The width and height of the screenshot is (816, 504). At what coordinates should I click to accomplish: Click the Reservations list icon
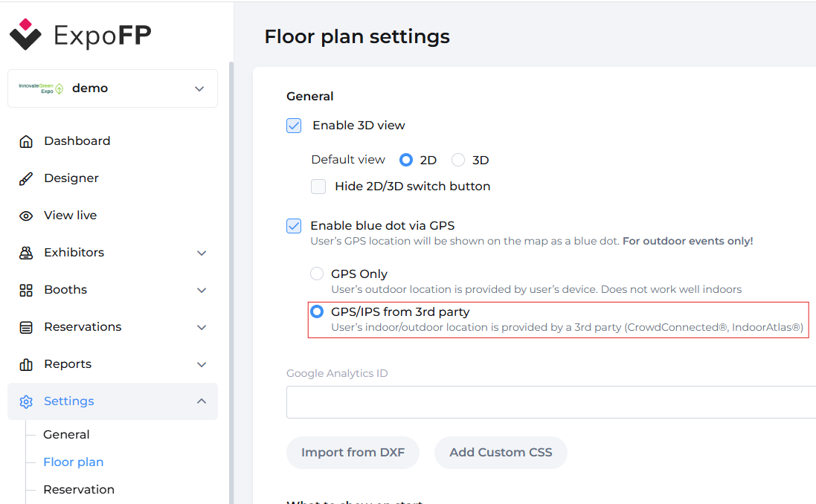[26, 327]
